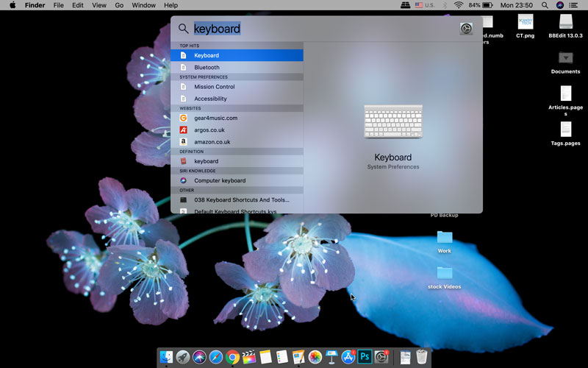Select 038 Keyboard Shortcuts And Tools result
Screen dimensions: 588x368
(x=237, y=199)
